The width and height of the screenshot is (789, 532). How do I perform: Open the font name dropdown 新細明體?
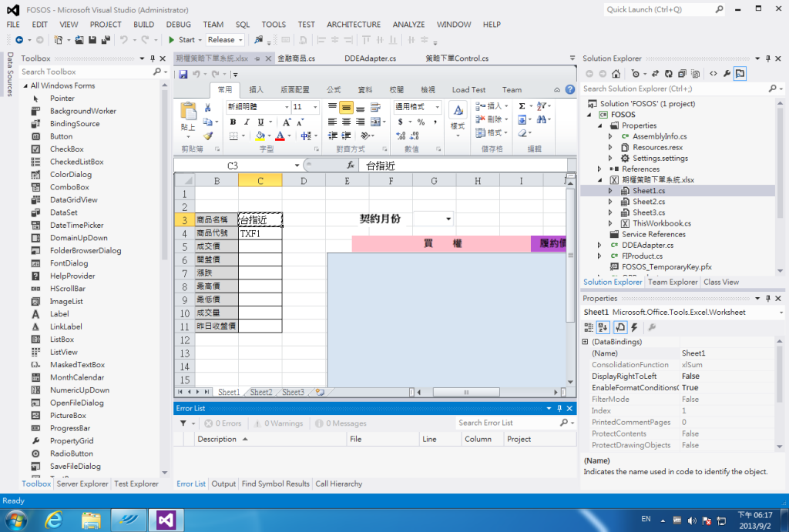(x=287, y=107)
